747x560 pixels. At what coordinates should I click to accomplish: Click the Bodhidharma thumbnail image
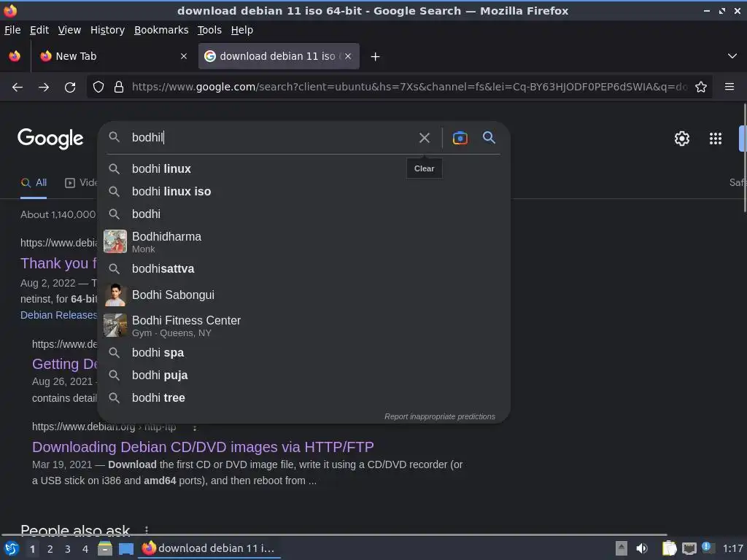point(115,241)
